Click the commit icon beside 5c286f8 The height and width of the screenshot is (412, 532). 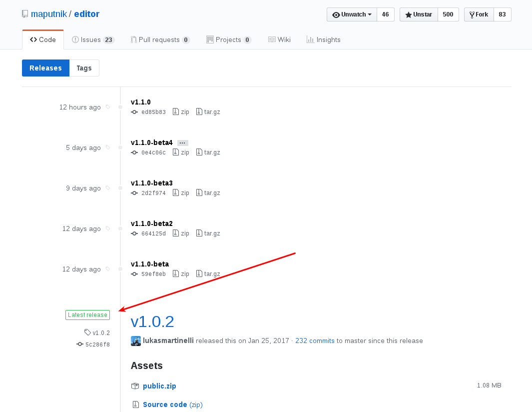pyautogui.click(x=79, y=344)
